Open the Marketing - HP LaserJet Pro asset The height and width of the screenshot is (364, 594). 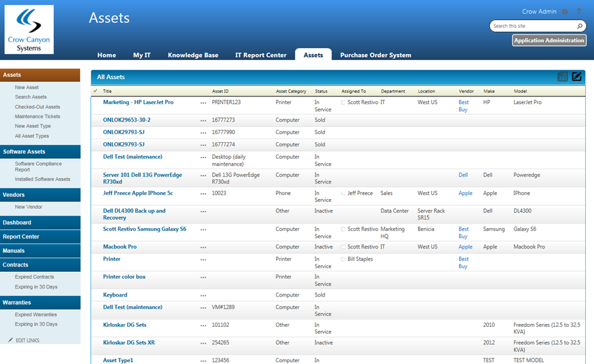(x=138, y=102)
